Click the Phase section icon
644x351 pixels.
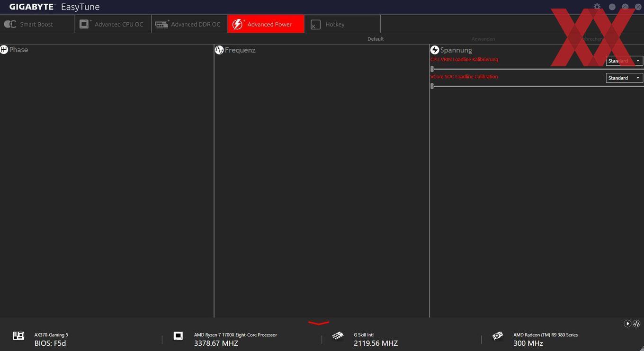tap(4, 50)
